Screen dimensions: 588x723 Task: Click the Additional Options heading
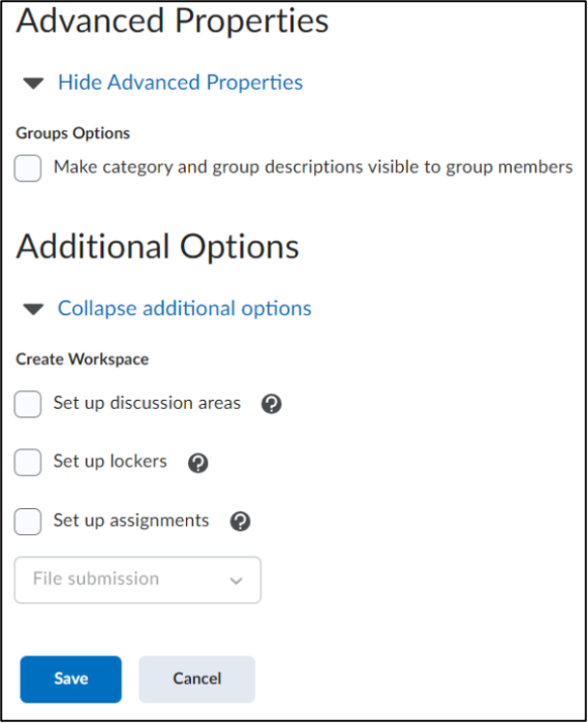coord(158,247)
